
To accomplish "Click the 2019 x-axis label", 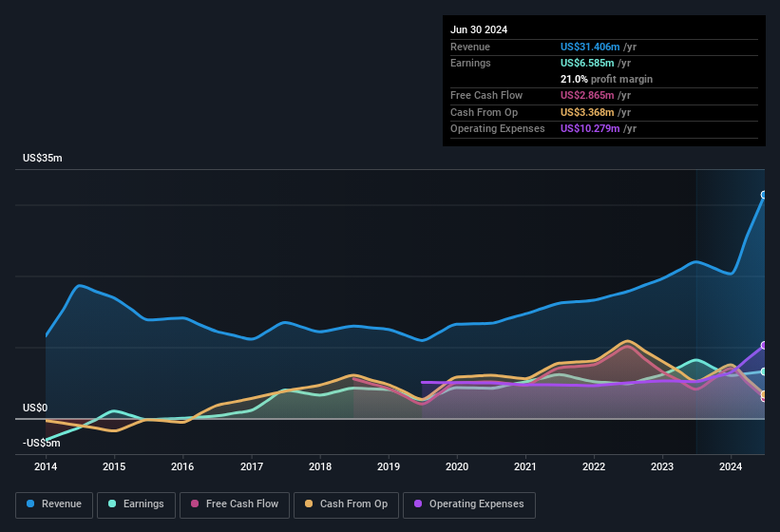I will [x=389, y=466].
